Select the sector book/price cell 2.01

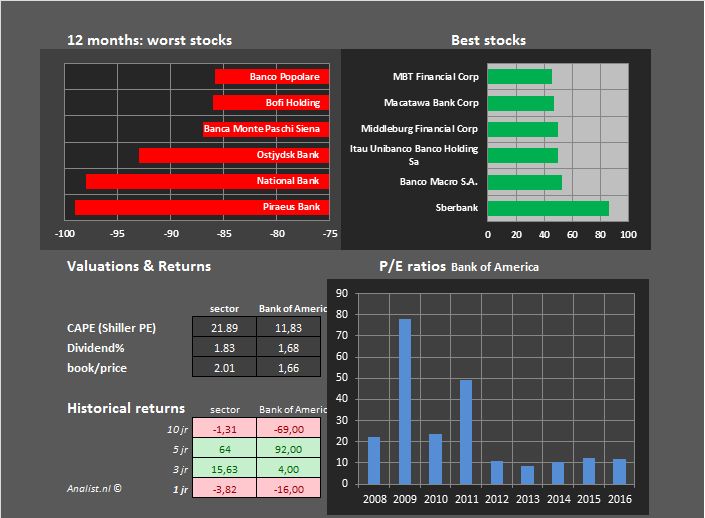(224, 368)
